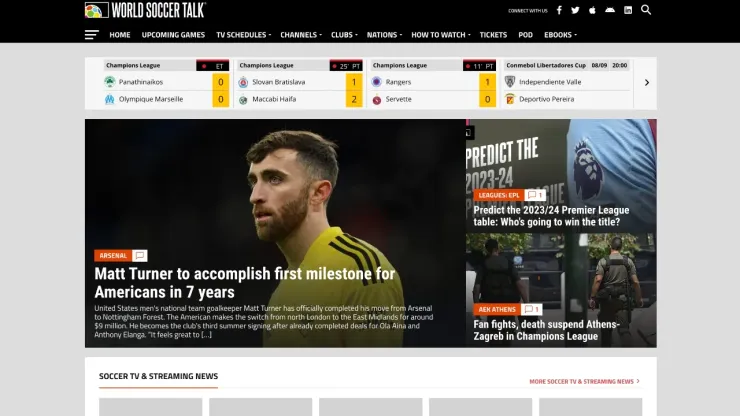Click the Apple podcast icon
This screenshot has width=740, height=416.
click(x=592, y=10)
